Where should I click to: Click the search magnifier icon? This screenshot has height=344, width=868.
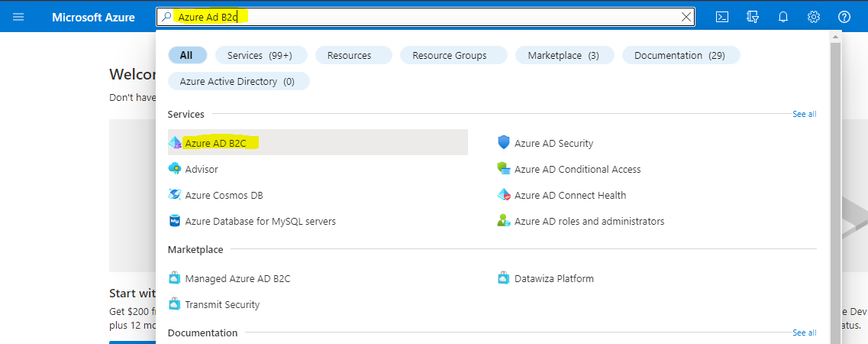[166, 17]
